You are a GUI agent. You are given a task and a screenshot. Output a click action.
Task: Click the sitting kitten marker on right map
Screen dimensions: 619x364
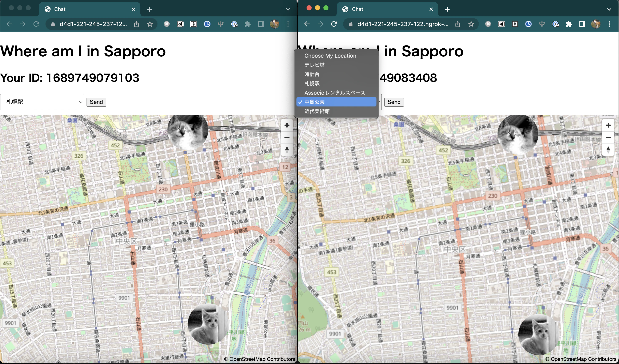[539, 335]
